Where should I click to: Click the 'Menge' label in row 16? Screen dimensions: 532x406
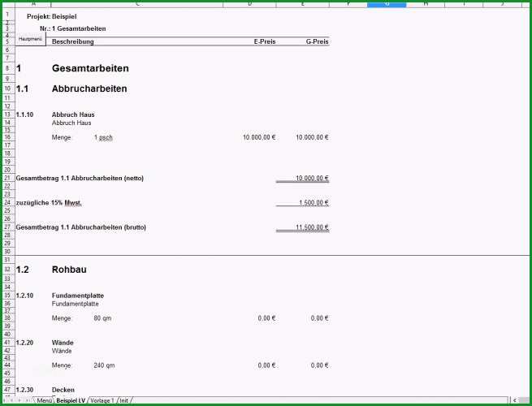pos(62,137)
